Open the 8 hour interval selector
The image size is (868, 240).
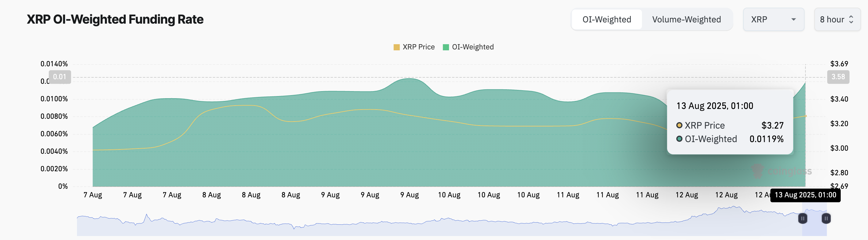tap(837, 20)
